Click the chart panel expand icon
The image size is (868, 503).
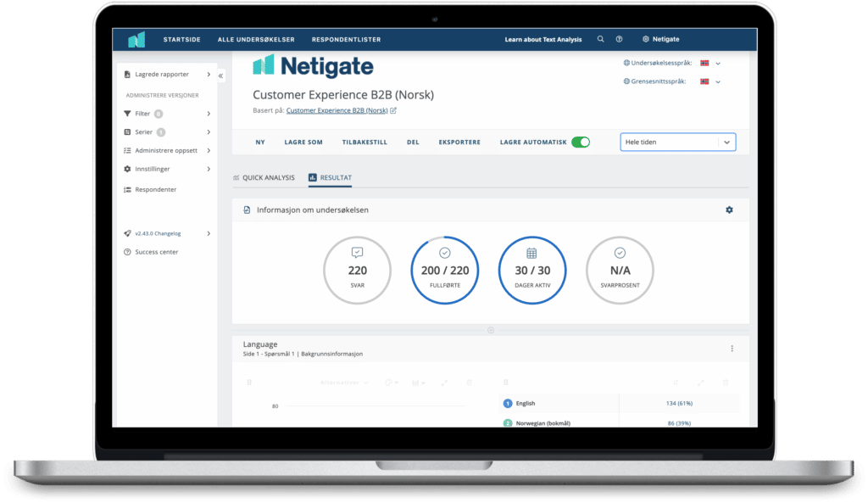click(444, 383)
